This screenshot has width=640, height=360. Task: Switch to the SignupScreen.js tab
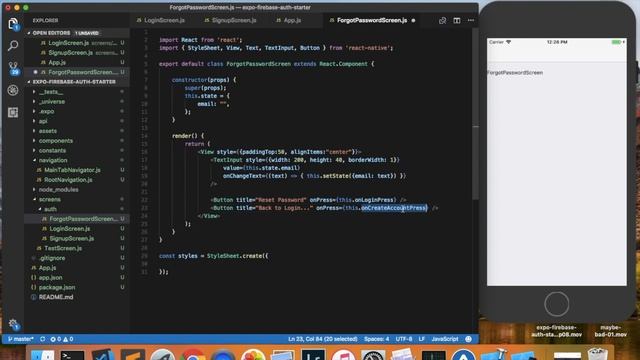(234, 20)
